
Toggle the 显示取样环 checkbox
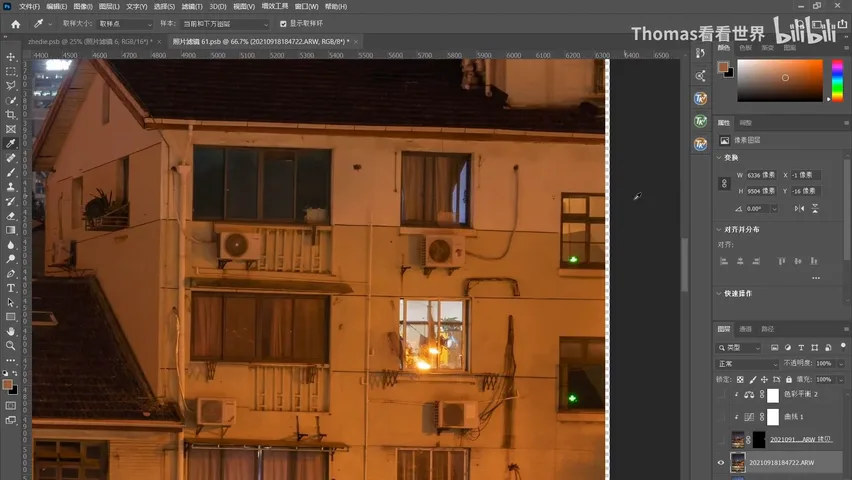point(283,24)
